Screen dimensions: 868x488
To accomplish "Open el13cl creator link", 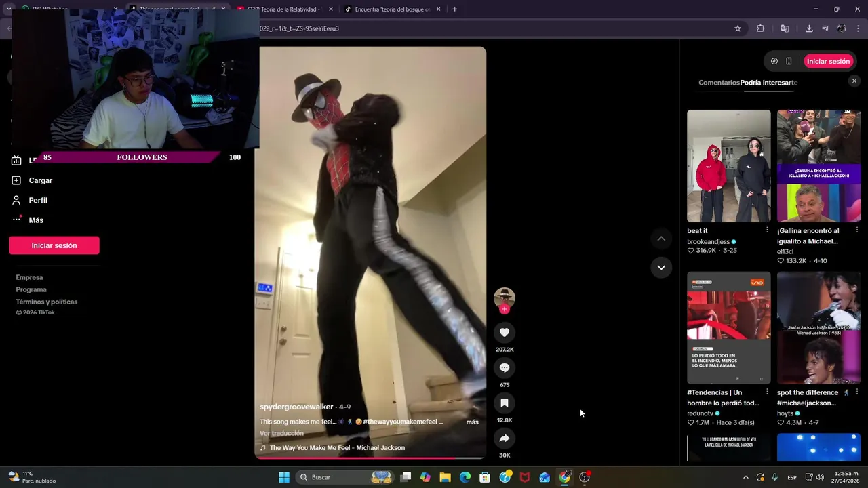I will click(785, 251).
